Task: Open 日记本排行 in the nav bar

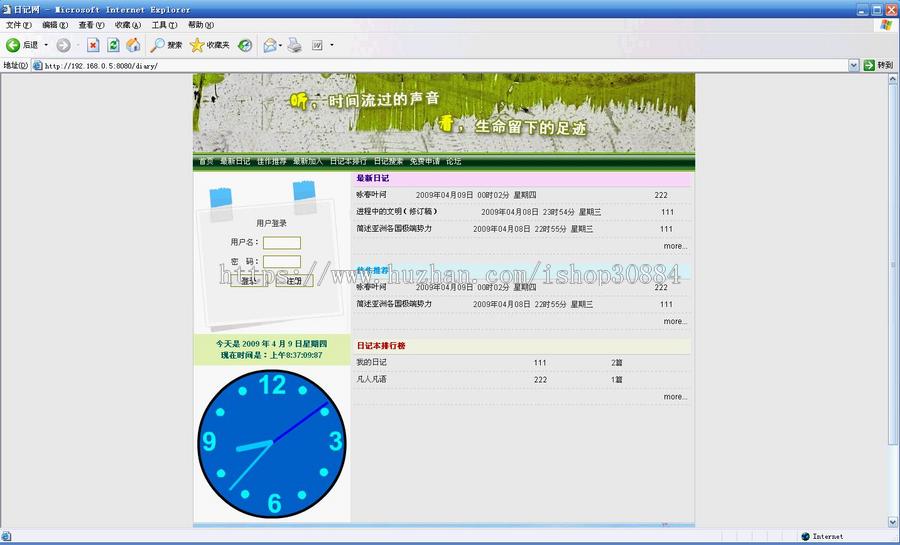Action: [348, 161]
